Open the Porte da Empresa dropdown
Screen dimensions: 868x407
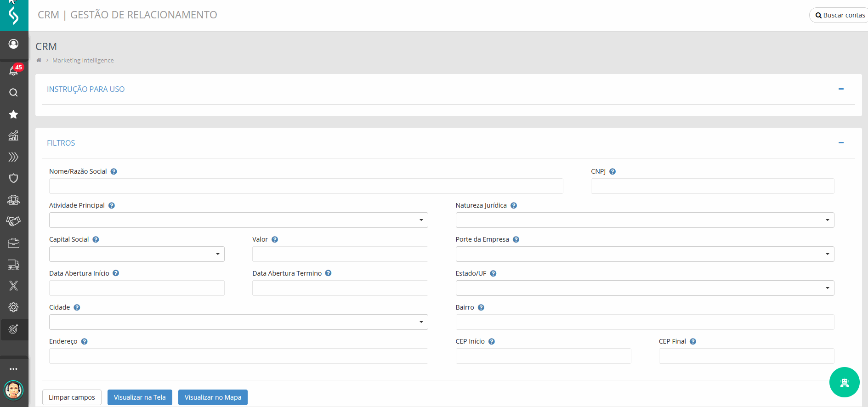[645, 254]
